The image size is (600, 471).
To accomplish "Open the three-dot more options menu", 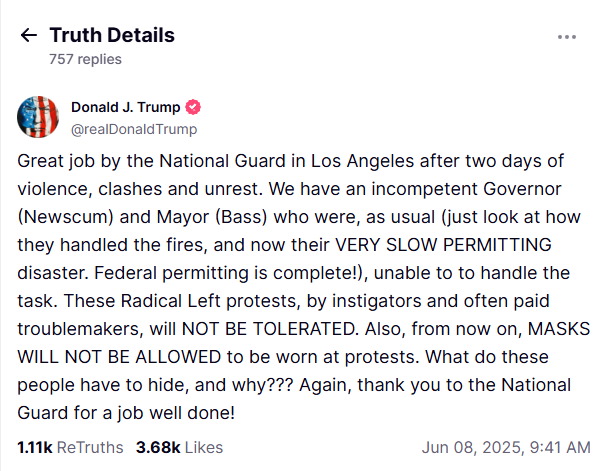I will coord(566,37).
